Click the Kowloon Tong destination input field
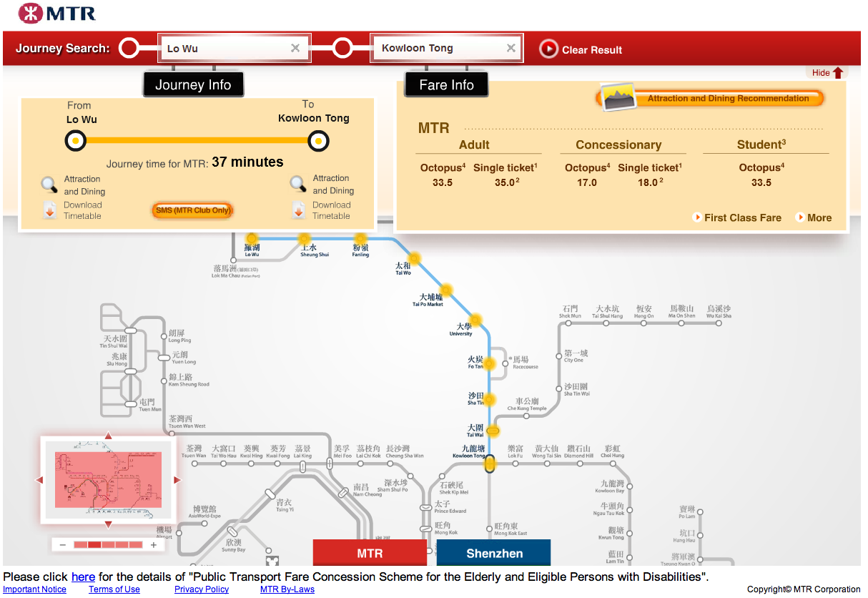 (x=446, y=48)
